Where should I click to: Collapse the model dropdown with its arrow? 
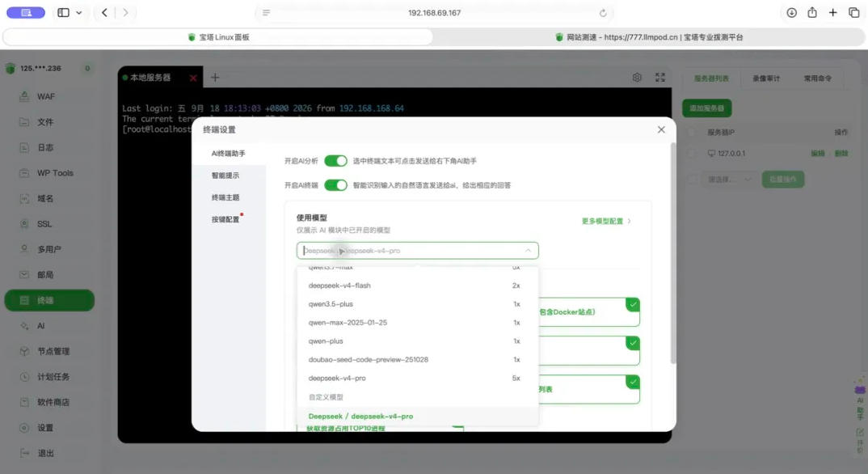pos(528,250)
